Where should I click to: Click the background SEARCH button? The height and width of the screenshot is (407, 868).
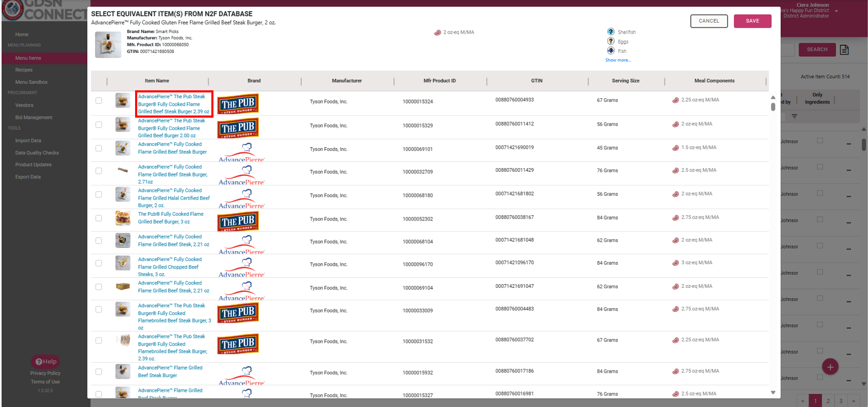(817, 49)
